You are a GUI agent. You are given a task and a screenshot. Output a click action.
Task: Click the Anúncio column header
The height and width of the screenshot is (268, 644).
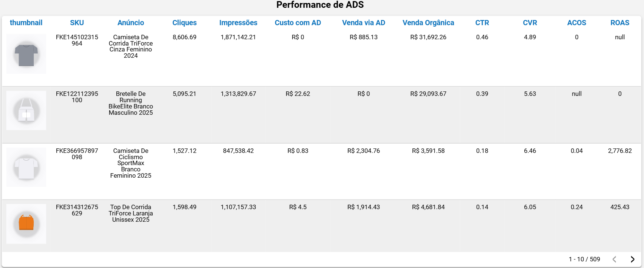click(130, 23)
